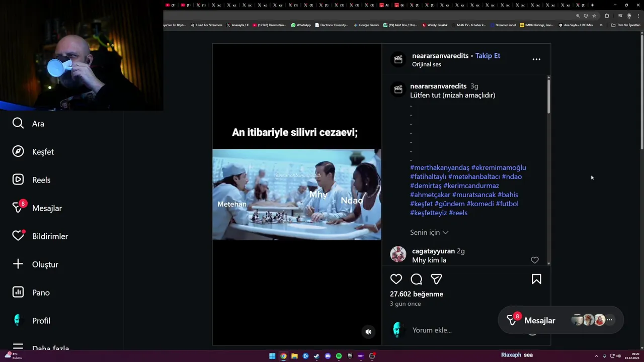
Task: Show hidden system tray icons
Action: point(596,356)
